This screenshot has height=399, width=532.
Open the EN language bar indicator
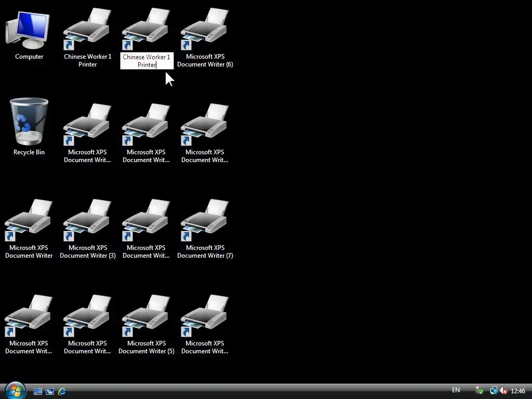coord(456,390)
